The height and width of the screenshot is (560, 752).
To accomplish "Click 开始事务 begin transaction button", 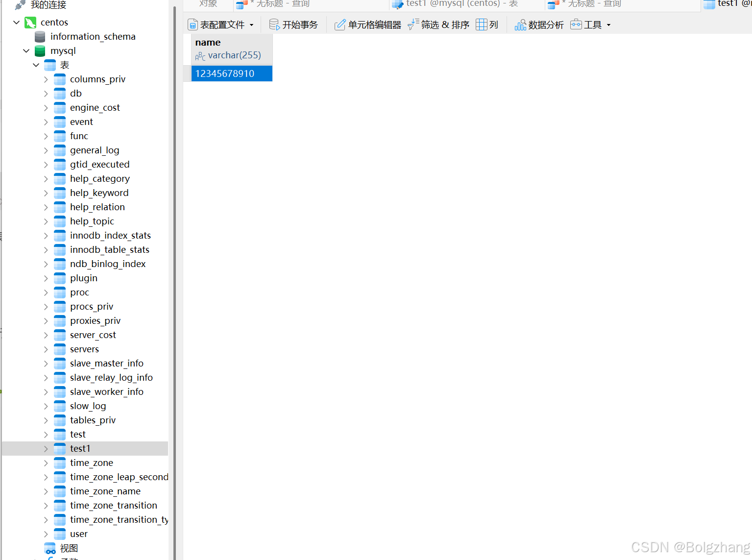I will pyautogui.click(x=294, y=25).
